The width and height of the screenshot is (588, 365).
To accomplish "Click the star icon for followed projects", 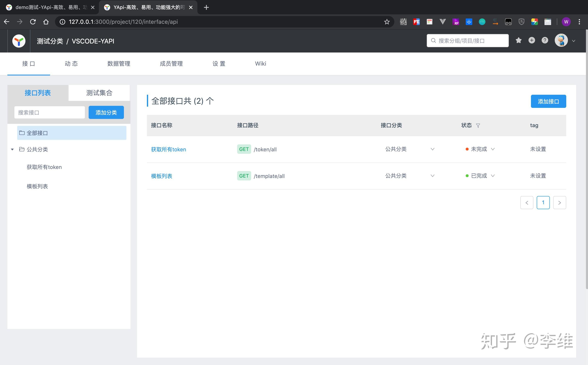I will [518, 40].
